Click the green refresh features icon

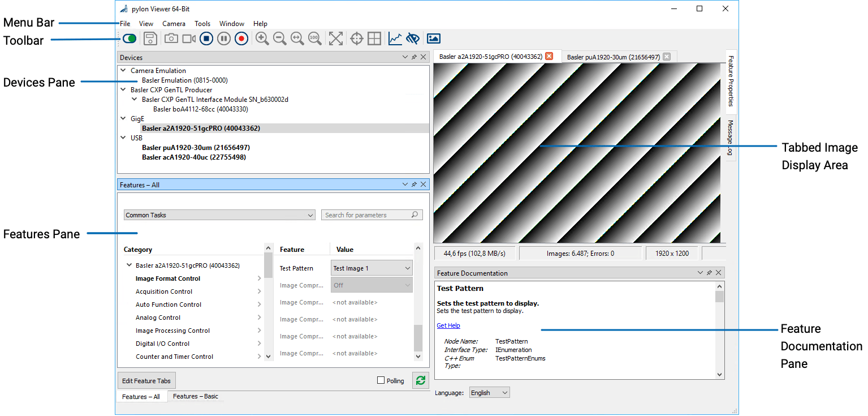tap(420, 380)
